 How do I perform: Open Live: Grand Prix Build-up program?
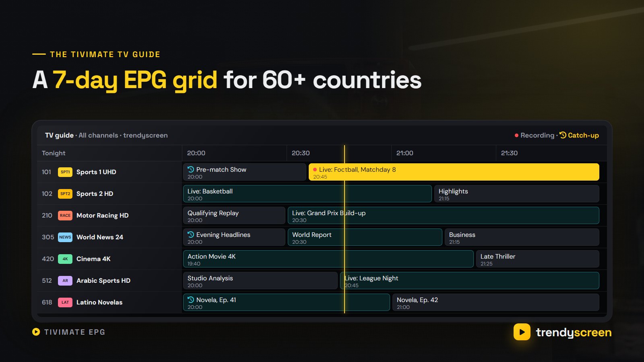click(x=444, y=216)
